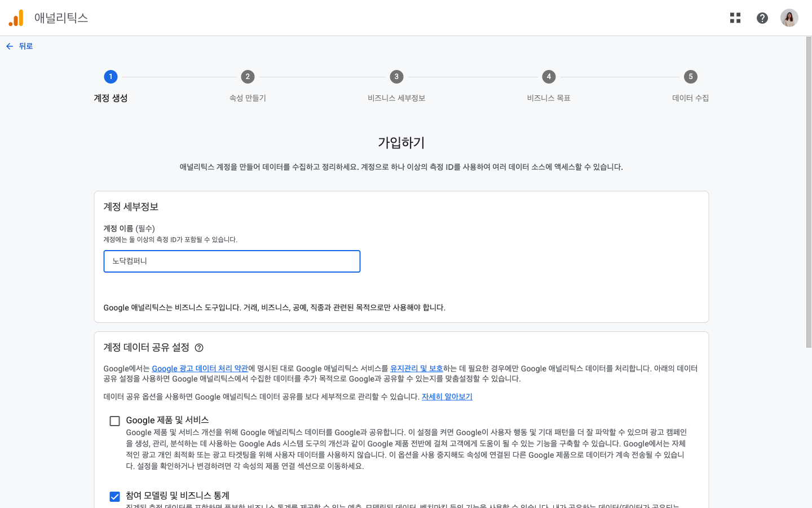This screenshot has width=812, height=508.
Task: Click the 데이터 수집 step label
Action: tap(691, 98)
